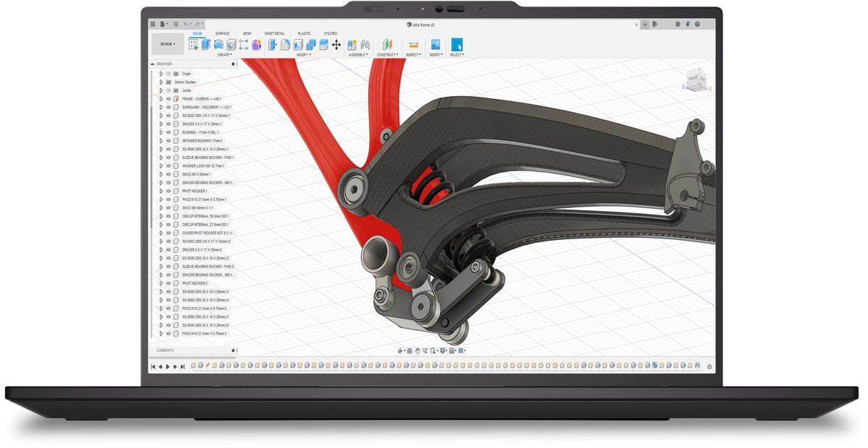Open the ASSEMBLE dropdown menu
Image resolution: width=868 pixels, height=448 pixels.
coord(358,55)
